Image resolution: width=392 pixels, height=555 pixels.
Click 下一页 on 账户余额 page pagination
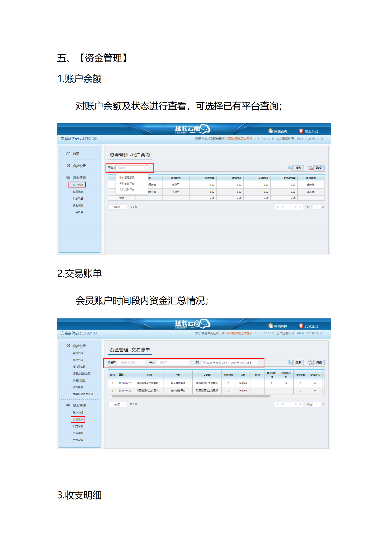[298, 207]
